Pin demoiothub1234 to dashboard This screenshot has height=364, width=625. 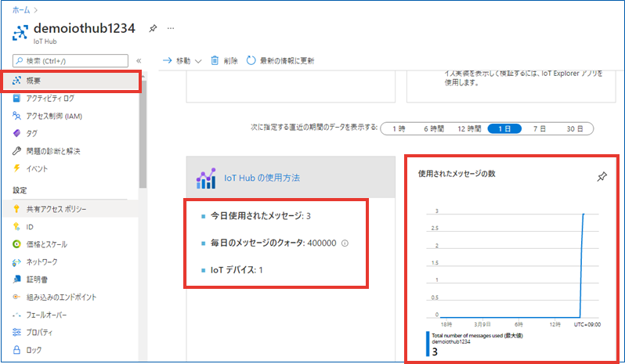pyautogui.click(x=153, y=28)
